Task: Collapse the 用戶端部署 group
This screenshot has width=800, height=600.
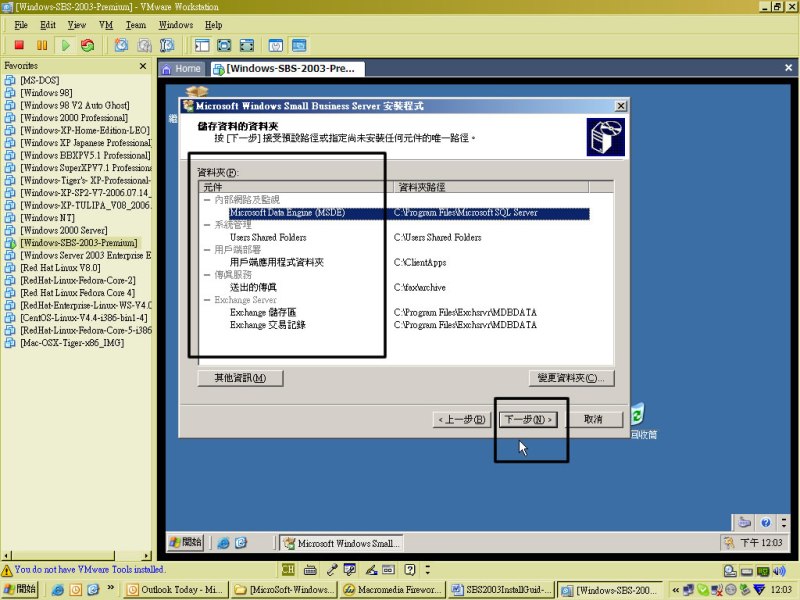Action: pos(207,249)
